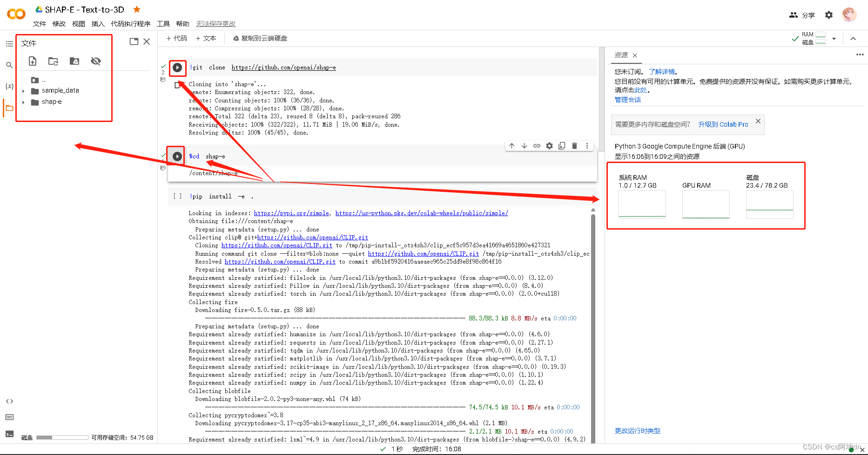The image size is (868, 455).
Task: Open the command palette icon
Action: (9, 417)
